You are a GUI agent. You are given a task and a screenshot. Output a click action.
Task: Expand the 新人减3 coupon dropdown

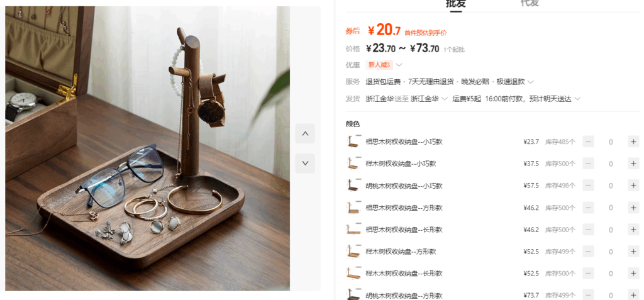[x=399, y=65]
